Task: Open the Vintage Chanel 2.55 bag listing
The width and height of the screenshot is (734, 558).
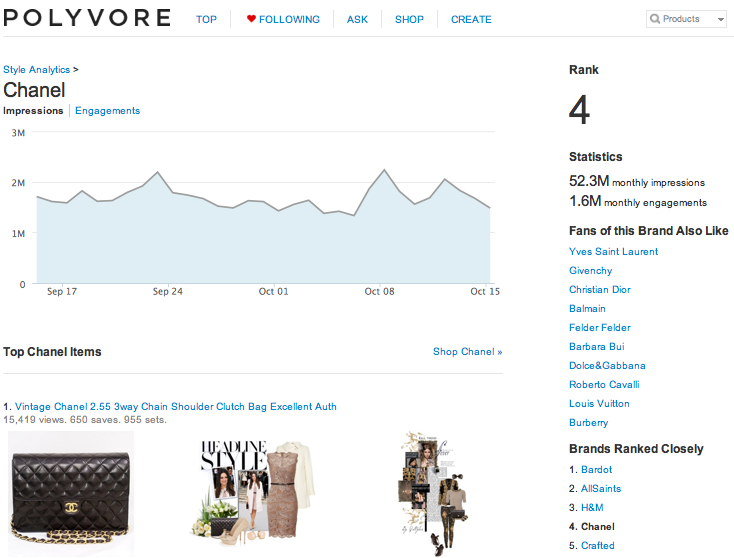Action: [x=176, y=407]
